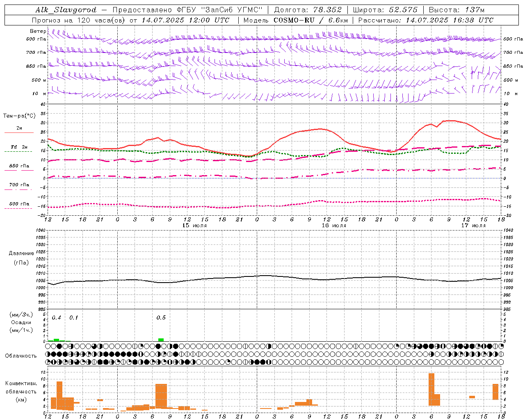Click the precipitation value 0.4
Screen dimensions: 525x420
pos(57,318)
